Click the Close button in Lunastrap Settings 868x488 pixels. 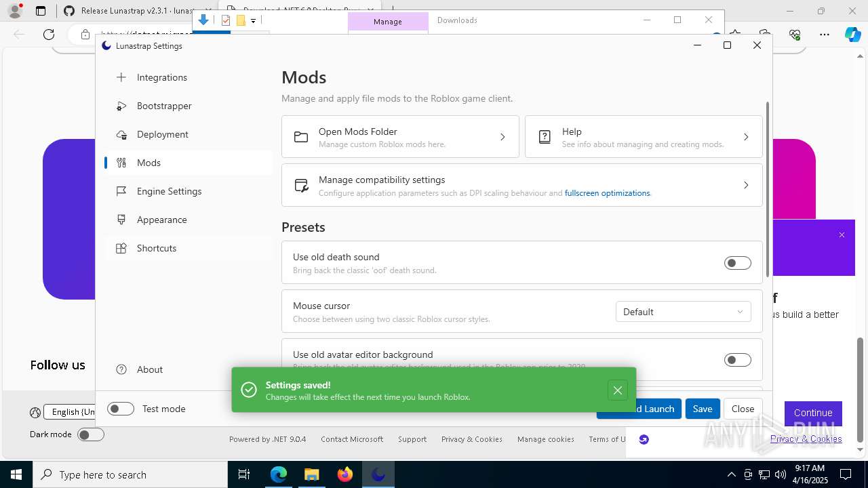point(743,409)
